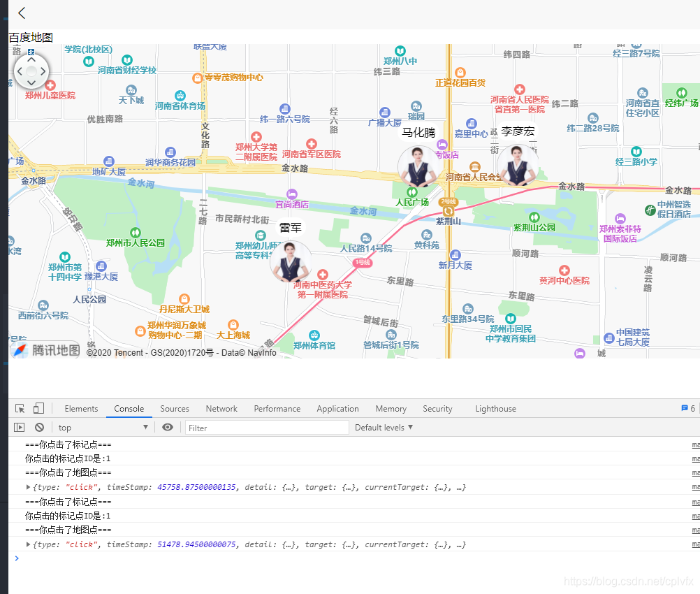Click 郑州体育馆 map icon

[x=314, y=335]
